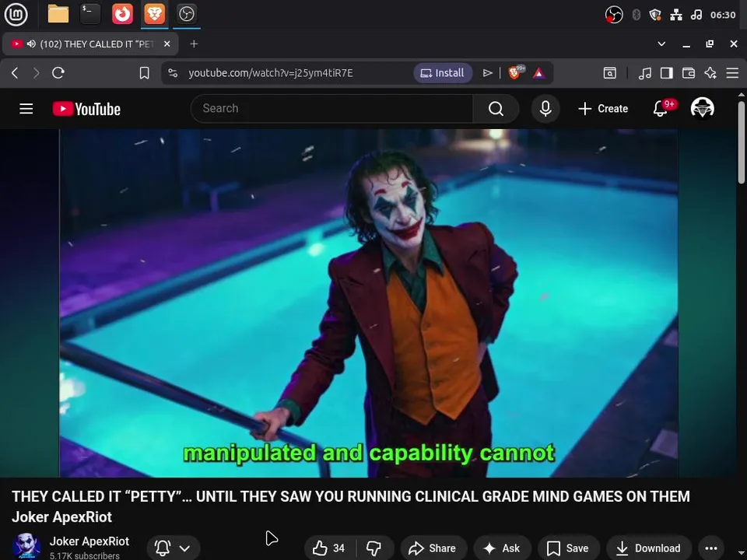Go back to the previous page

15,73
